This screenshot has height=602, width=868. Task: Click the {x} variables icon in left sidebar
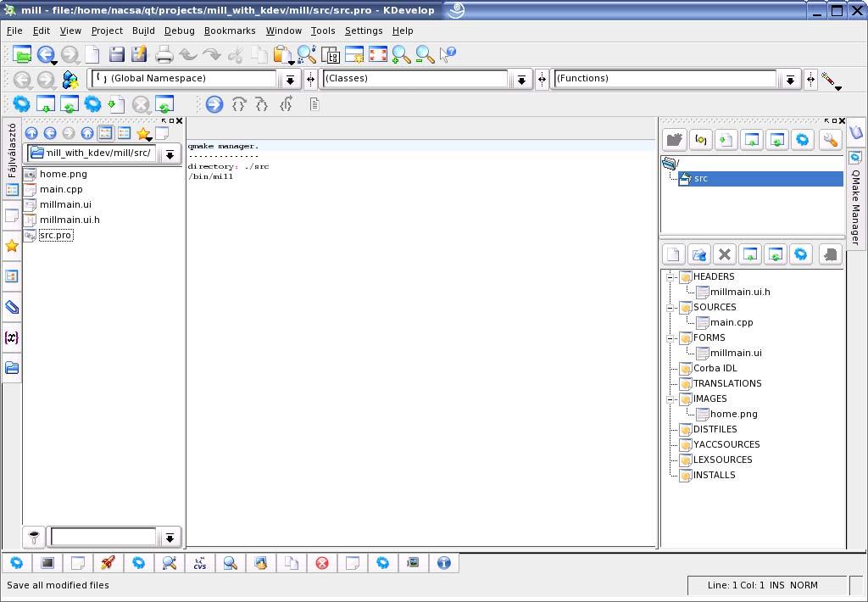coord(12,337)
